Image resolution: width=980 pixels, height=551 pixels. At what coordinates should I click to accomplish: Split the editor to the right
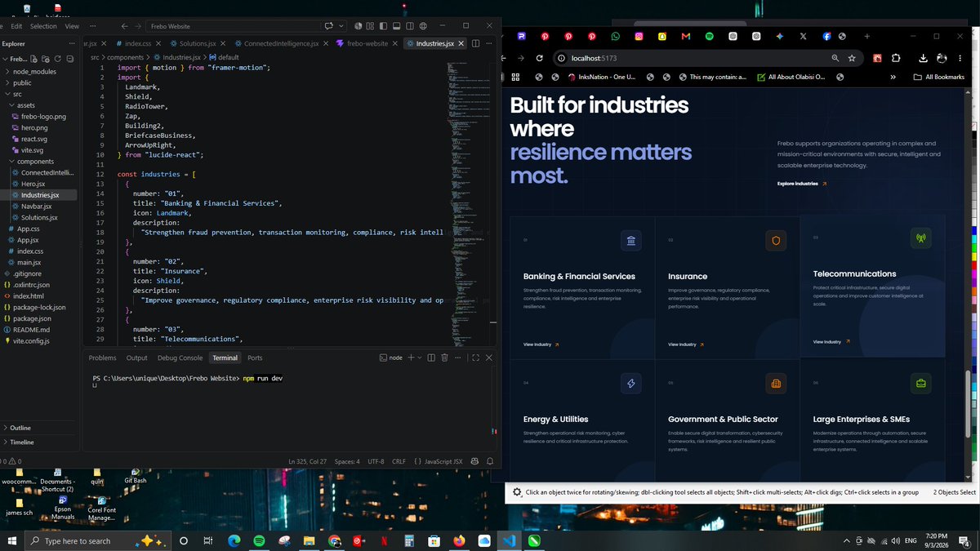click(474, 43)
